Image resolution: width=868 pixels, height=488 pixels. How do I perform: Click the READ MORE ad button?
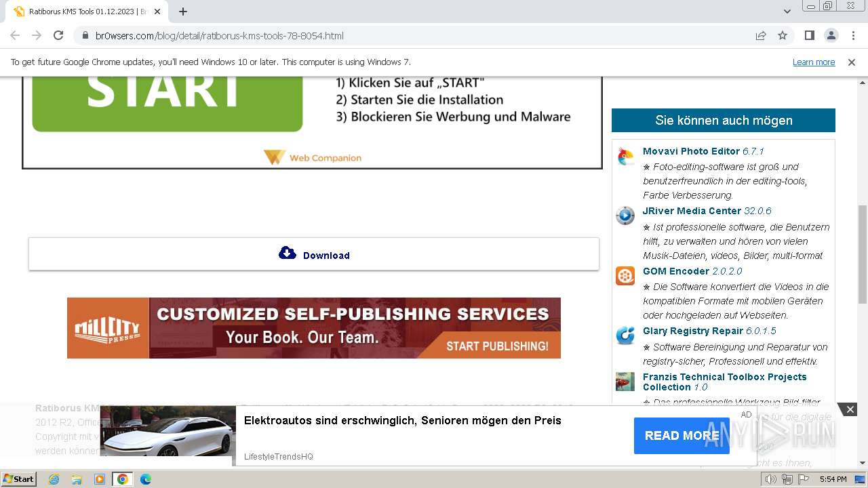click(x=682, y=436)
